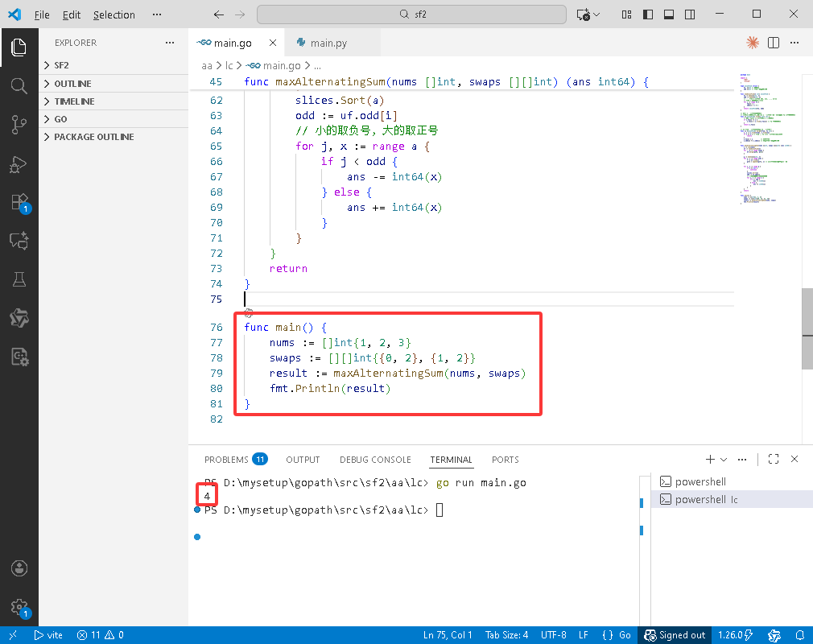The width and height of the screenshot is (813, 644).
Task: Change Tab Size: 4 indentation setting
Action: [506, 635]
